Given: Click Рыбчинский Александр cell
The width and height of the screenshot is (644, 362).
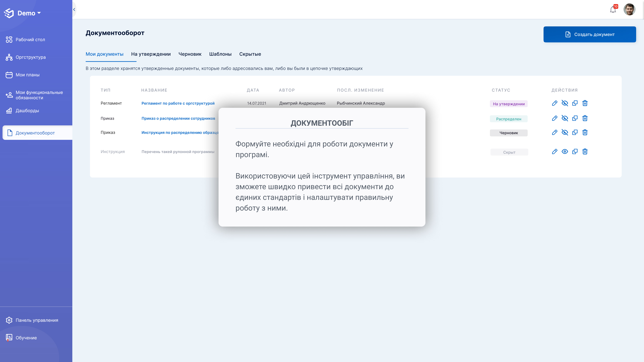Looking at the screenshot, I should point(361,103).
